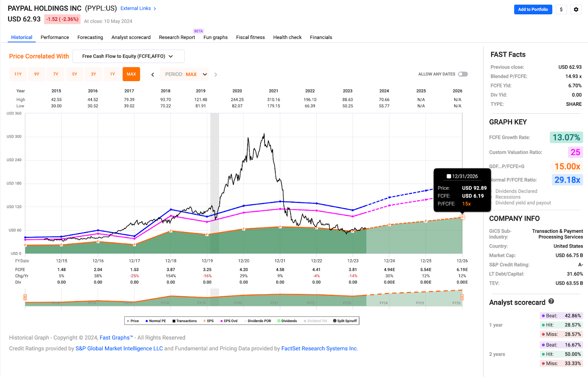This screenshot has width=588, height=377.
Task: Click the FCFE Growth Rate 13.07% swatch
Action: [x=566, y=137]
